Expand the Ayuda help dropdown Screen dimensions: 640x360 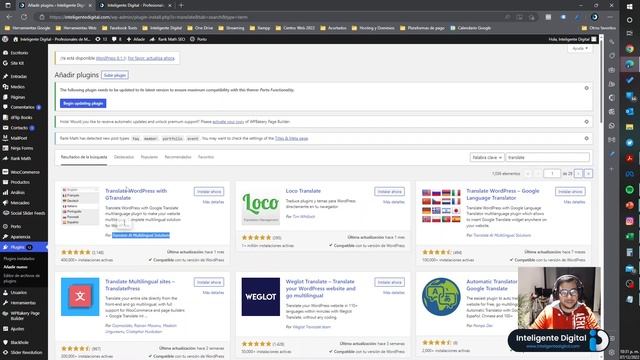click(580, 48)
